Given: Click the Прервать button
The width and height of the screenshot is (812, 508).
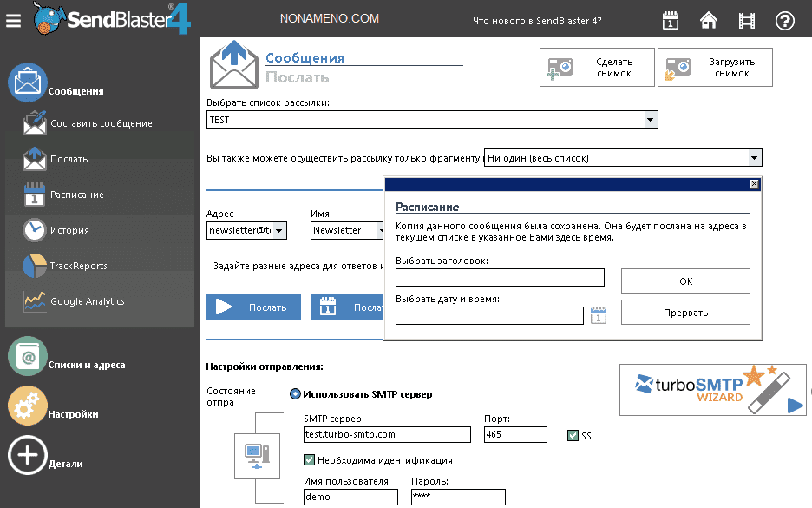Looking at the screenshot, I should (685, 313).
